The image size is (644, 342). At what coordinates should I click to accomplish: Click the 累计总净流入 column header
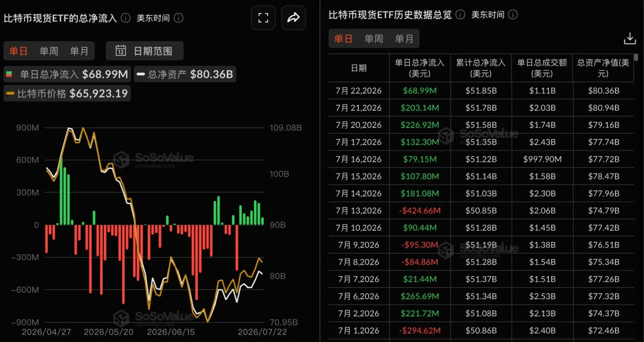point(481,68)
